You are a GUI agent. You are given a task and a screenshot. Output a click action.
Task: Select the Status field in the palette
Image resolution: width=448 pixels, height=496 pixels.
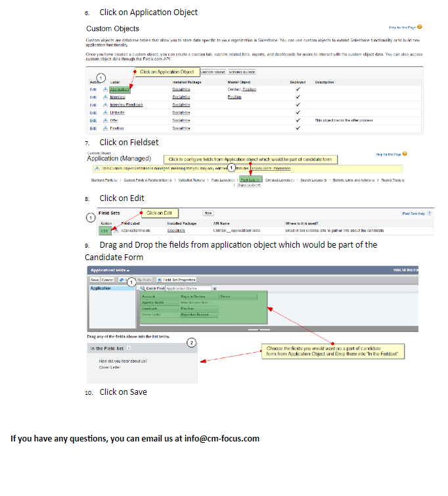[x=238, y=297]
